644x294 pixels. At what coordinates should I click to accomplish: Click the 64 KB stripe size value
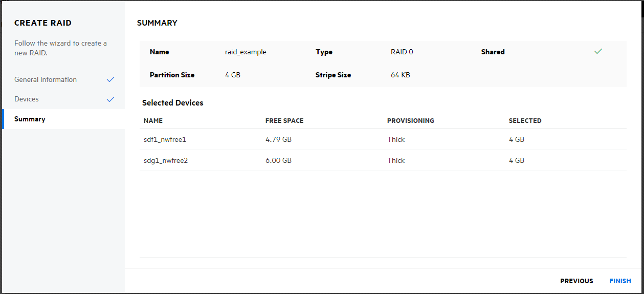pos(400,75)
